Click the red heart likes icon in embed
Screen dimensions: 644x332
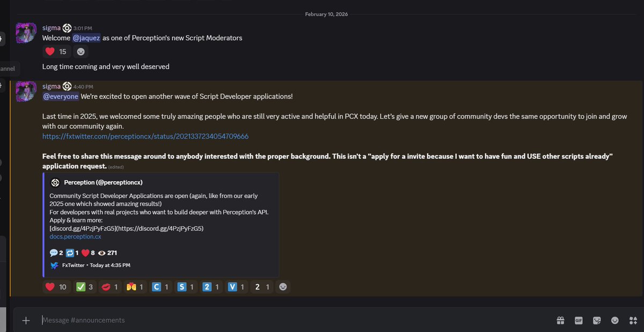coord(85,253)
